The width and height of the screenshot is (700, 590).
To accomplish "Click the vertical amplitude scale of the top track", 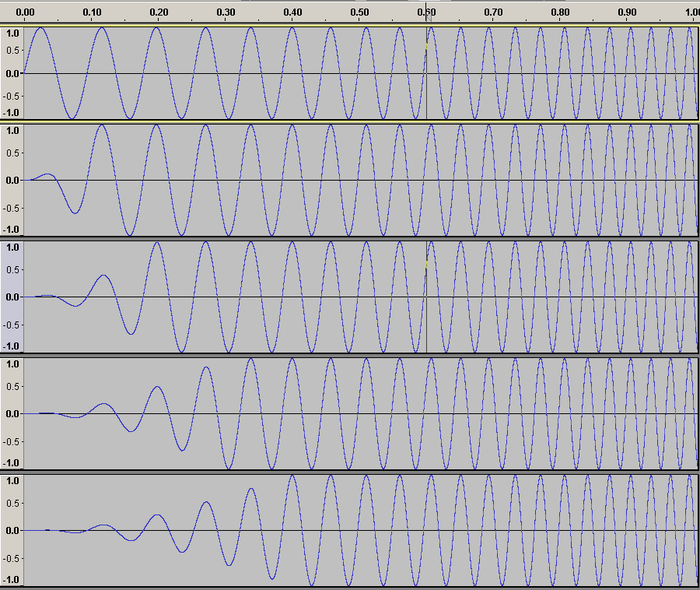I will pos(12,73).
